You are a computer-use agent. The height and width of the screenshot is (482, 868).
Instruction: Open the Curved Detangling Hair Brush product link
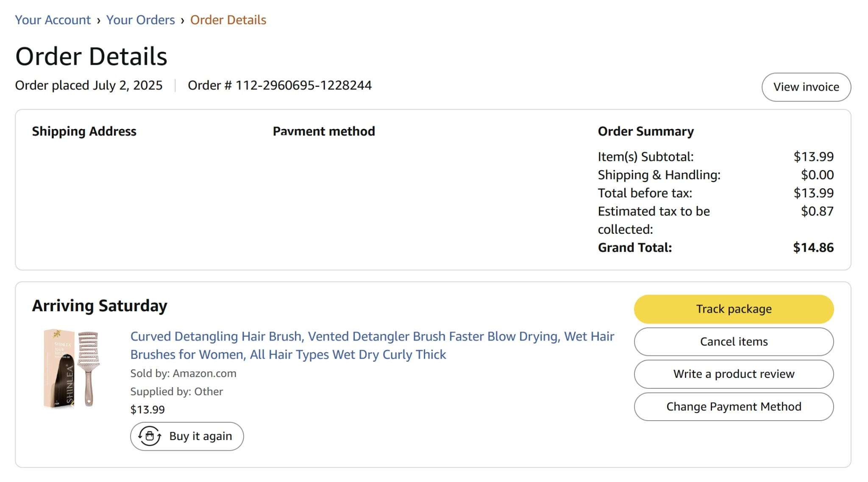click(x=372, y=345)
